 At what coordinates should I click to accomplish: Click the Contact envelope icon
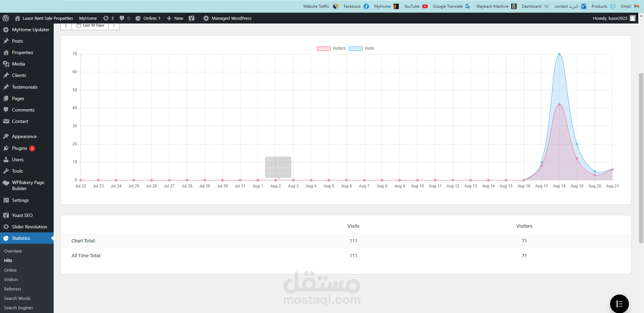(x=6, y=121)
